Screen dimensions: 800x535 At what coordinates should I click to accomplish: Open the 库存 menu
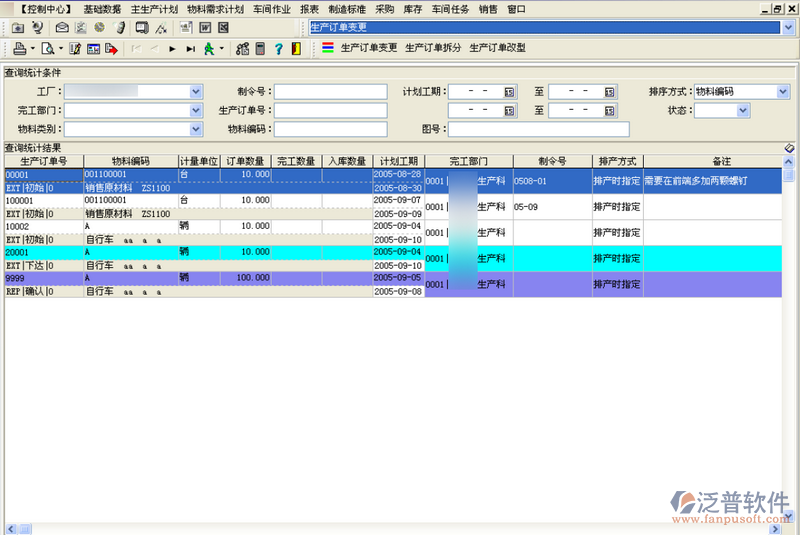[413, 8]
